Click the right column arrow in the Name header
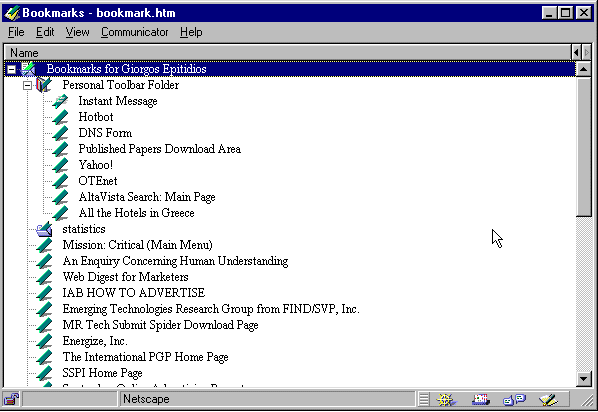 (x=587, y=53)
